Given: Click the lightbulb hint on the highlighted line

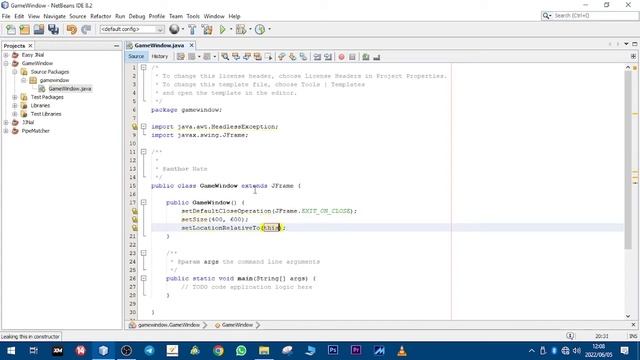Looking at the screenshot, I should click(135, 228).
